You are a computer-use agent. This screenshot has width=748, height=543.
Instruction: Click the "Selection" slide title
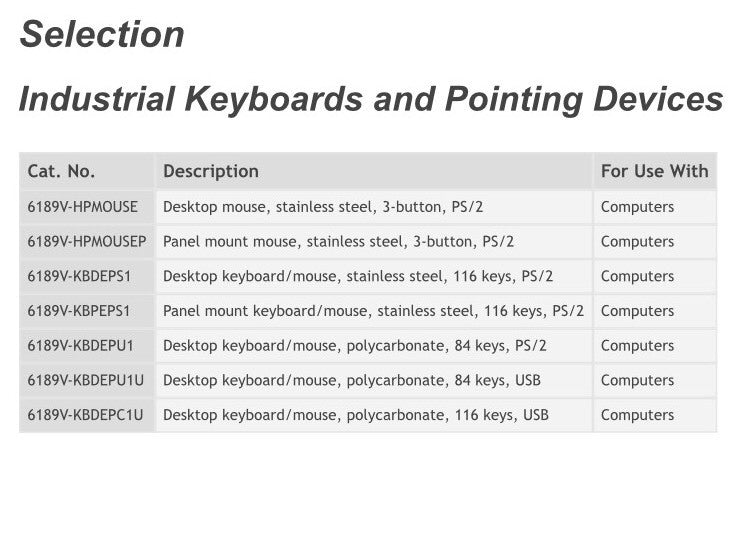(x=102, y=35)
